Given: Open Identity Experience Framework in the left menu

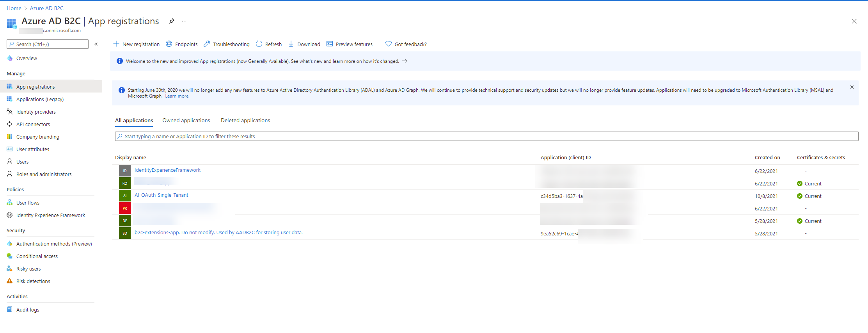Looking at the screenshot, I should tap(50, 215).
